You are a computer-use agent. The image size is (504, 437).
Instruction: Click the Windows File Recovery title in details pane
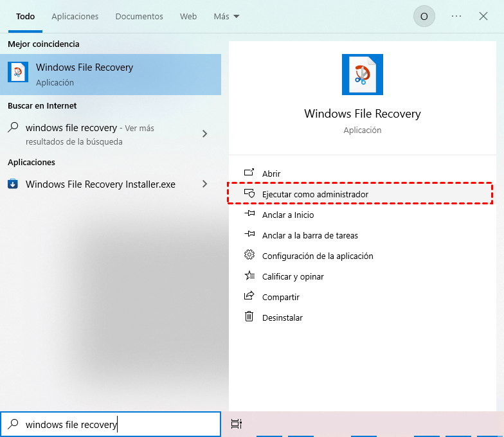tap(363, 114)
